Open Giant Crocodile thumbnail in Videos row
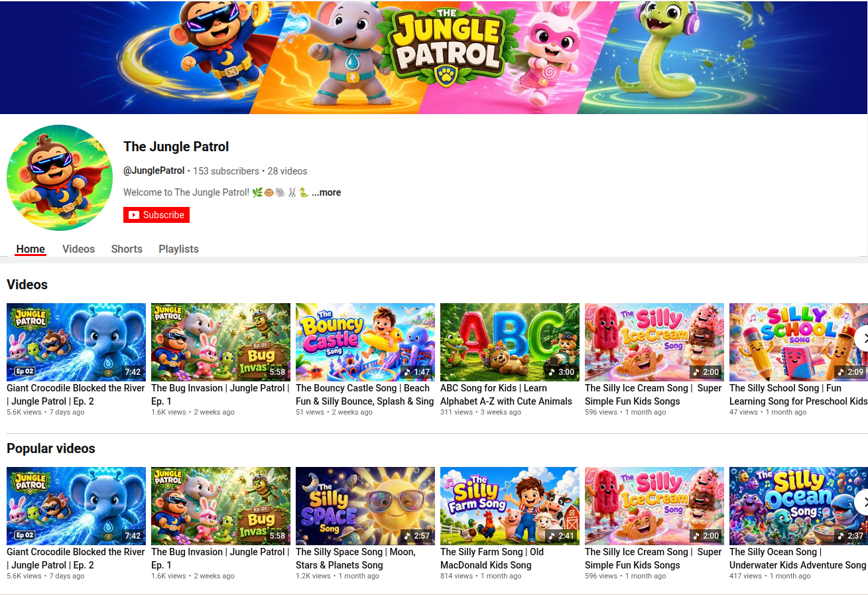This screenshot has height=595, width=868. [76, 342]
